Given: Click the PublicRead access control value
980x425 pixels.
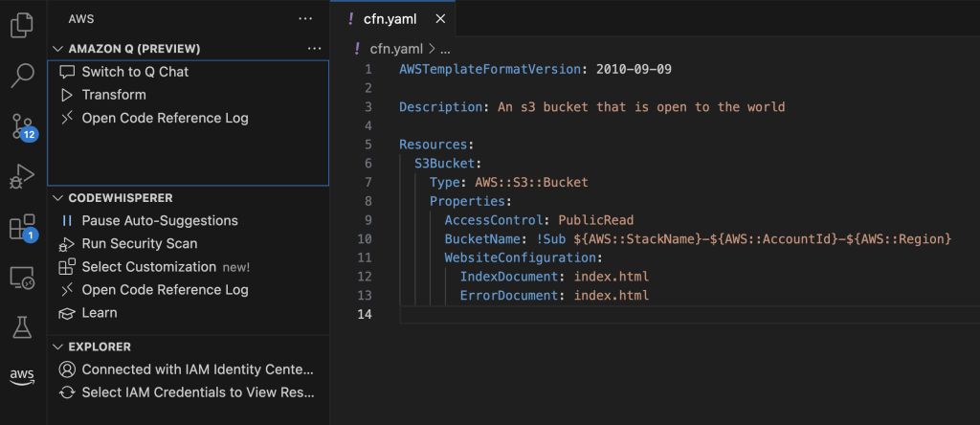Looking at the screenshot, I should tap(596, 220).
